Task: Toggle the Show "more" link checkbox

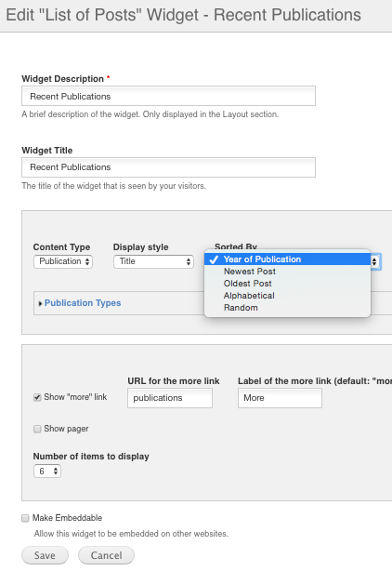Action: 37,397
